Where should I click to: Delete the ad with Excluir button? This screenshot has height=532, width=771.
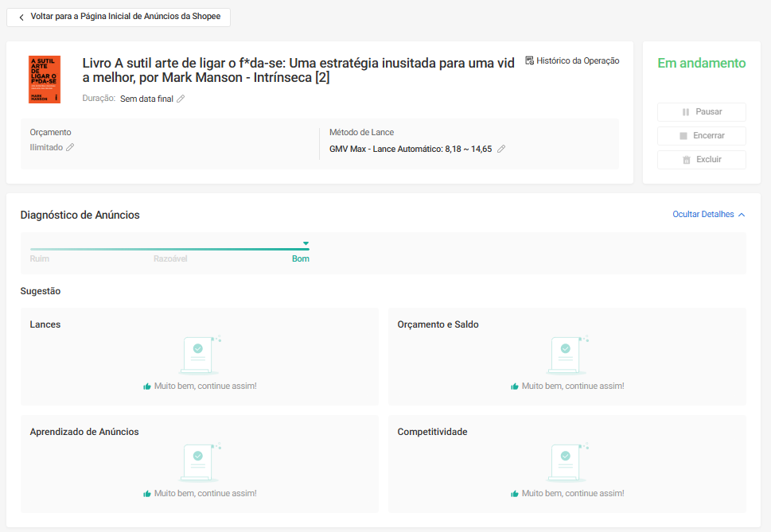[701, 160]
